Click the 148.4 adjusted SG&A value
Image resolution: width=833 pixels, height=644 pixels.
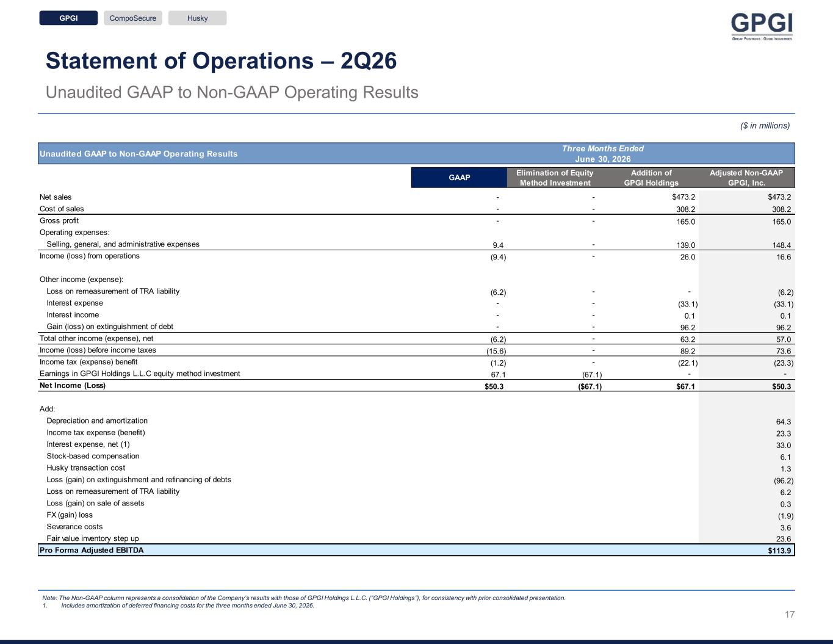781,245
